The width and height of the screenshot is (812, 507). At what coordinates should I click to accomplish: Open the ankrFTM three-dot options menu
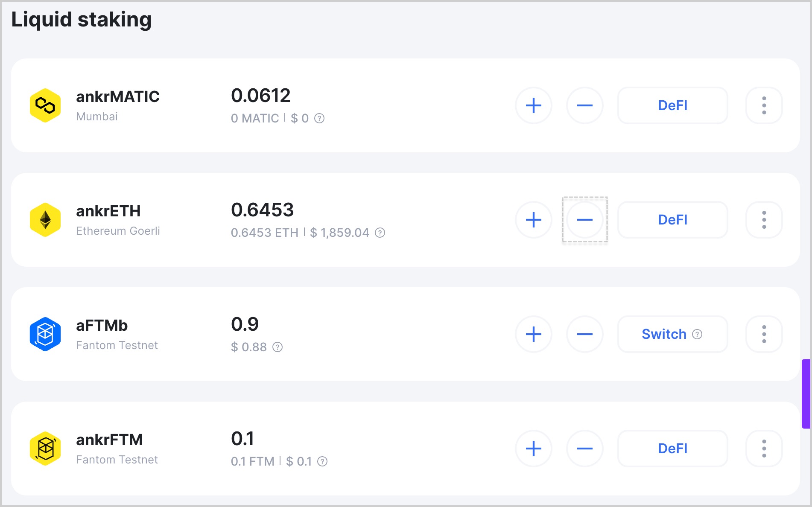[x=764, y=449]
